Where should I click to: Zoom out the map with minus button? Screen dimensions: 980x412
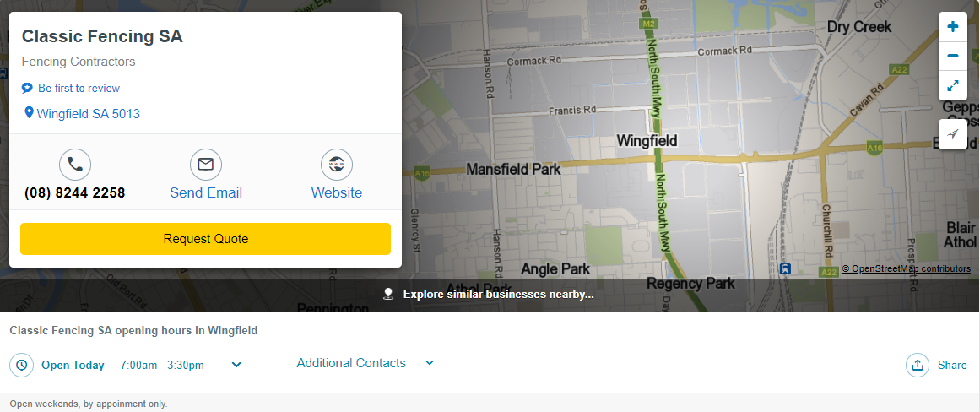[952, 57]
